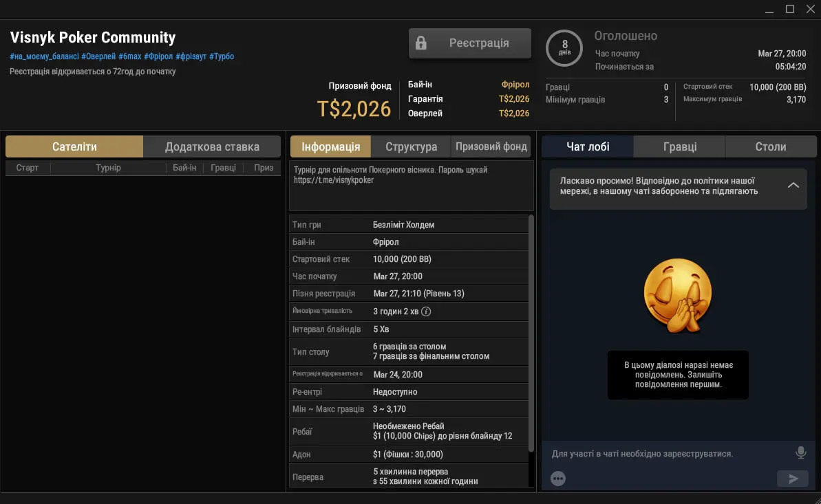This screenshot has width=821, height=504.
Task: Open the Додаткова ставка tab
Action: coord(212,146)
